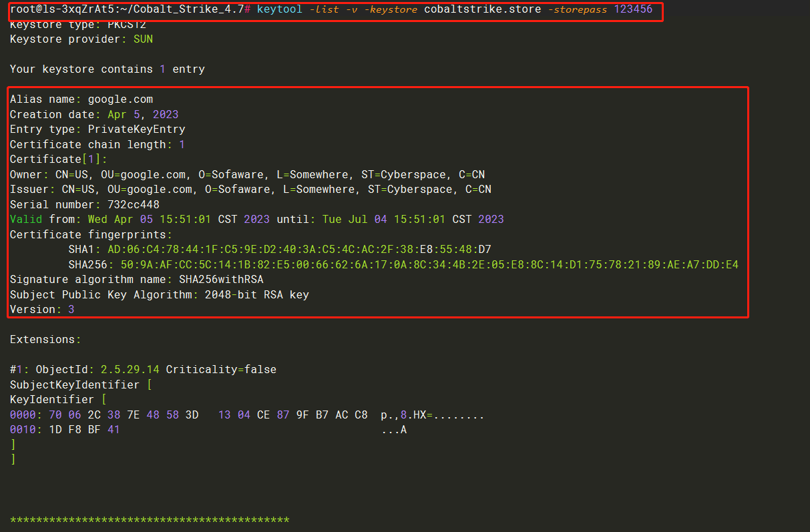Click the Extensions heading
Image resolution: width=810 pixels, height=532 pixels.
(x=45, y=340)
